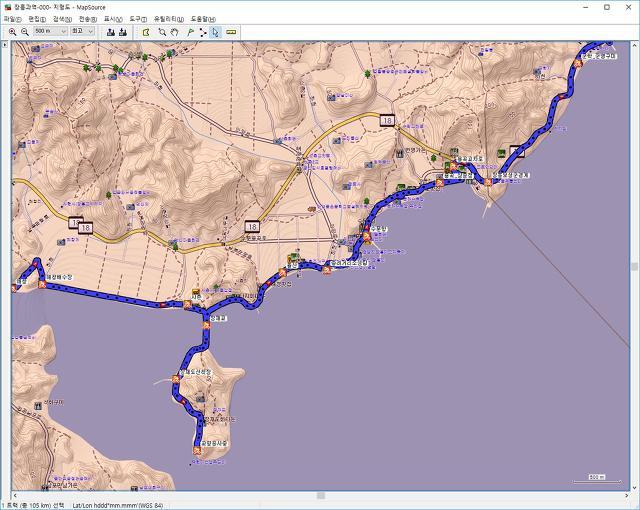The height and width of the screenshot is (510, 640).
Task: Select the hand pan tool
Action: [x=174, y=32]
